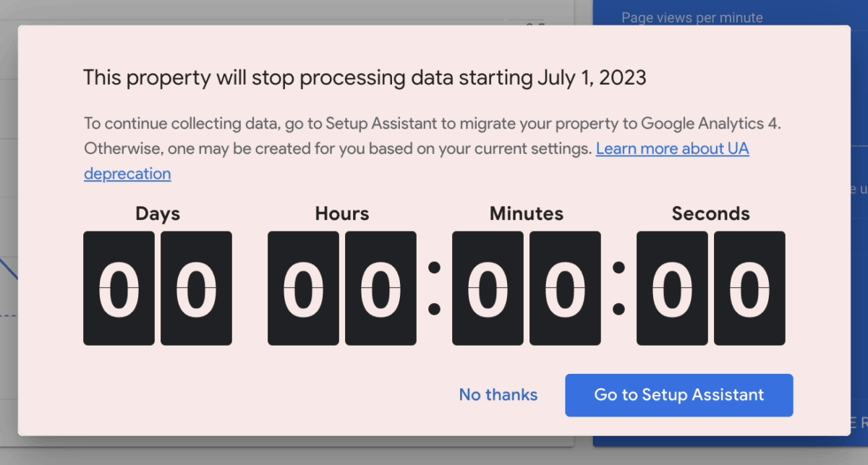Click the colon between Hours and Minutes
Image resolution: width=868 pixels, height=465 pixels.
coord(435,288)
